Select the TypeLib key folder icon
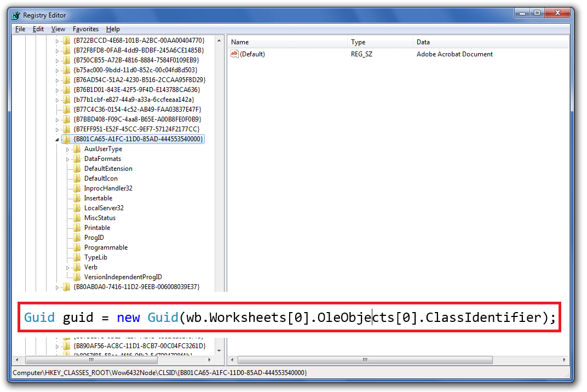The height and width of the screenshot is (392, 587). (77, 257)
